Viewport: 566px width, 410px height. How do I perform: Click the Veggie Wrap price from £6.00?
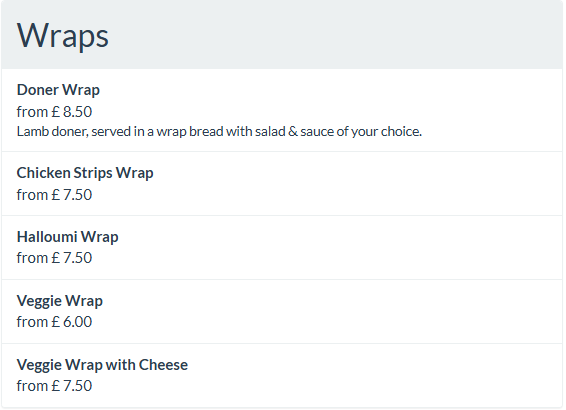(54, 322)
